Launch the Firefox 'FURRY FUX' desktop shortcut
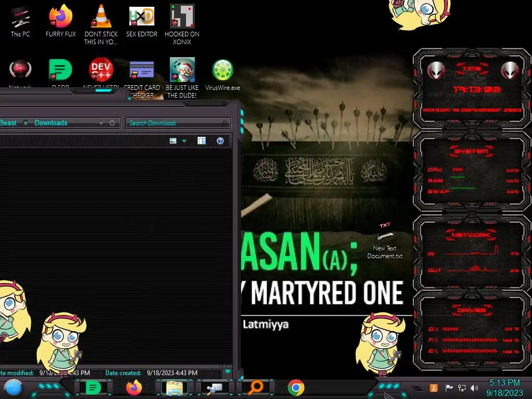Image resolution: width=532 pixels, height=399 pixels. point(61,21)
